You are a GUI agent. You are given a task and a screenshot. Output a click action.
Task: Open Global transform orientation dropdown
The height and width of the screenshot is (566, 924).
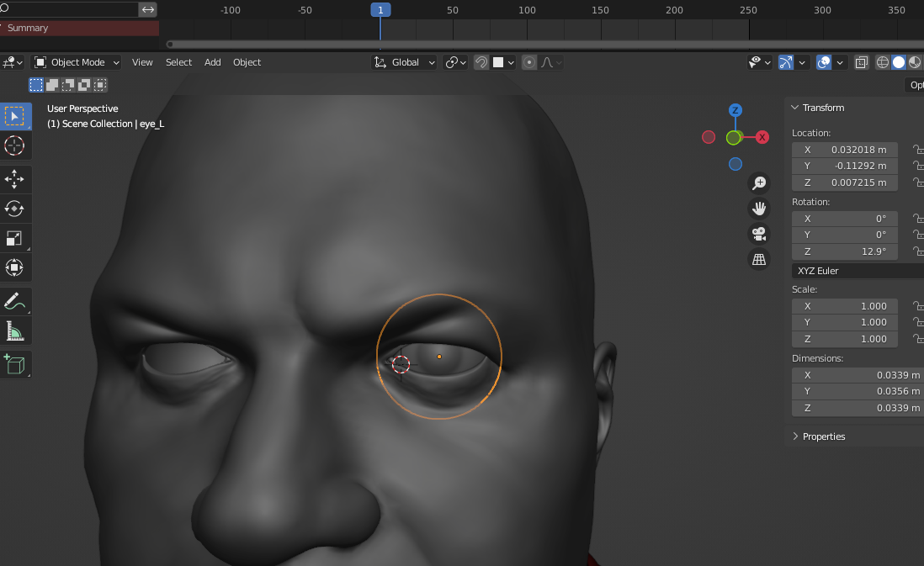(405, 62)
